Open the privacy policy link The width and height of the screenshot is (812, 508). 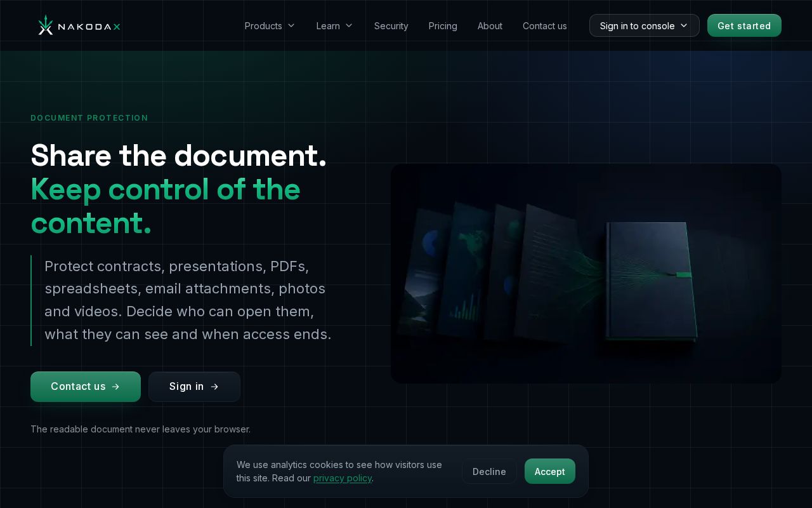[343, 478]
